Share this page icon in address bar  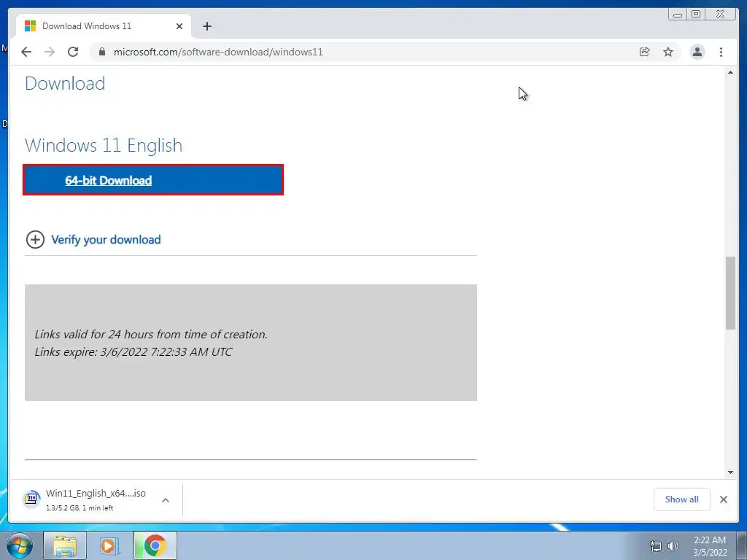coord(644,52)
